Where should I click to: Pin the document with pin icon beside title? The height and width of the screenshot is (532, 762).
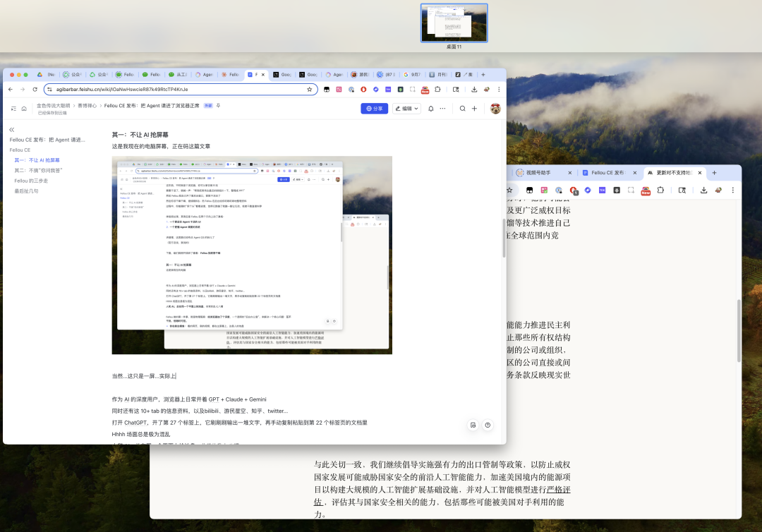[218, 105]
